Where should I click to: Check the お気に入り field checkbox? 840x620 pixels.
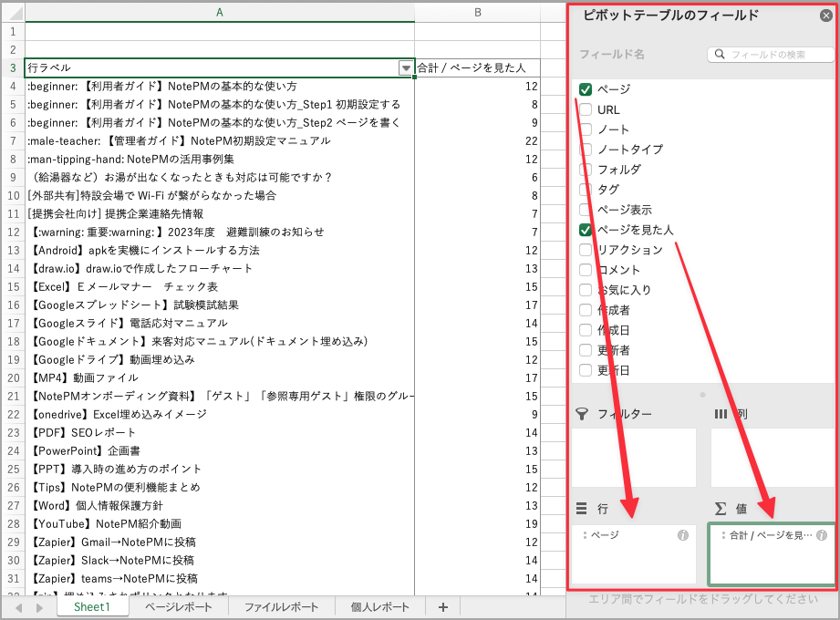tap(586, 290)
